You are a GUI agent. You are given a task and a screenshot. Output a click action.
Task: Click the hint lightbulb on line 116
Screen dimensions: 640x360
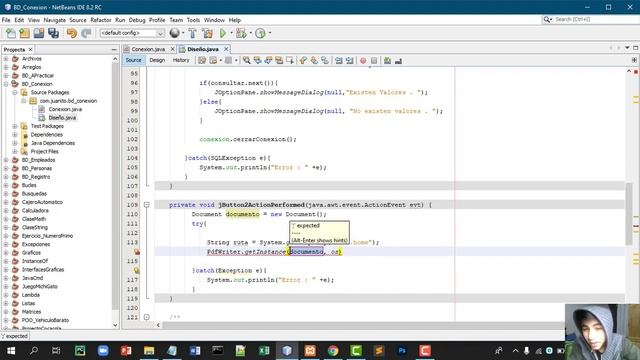point(137,270)
